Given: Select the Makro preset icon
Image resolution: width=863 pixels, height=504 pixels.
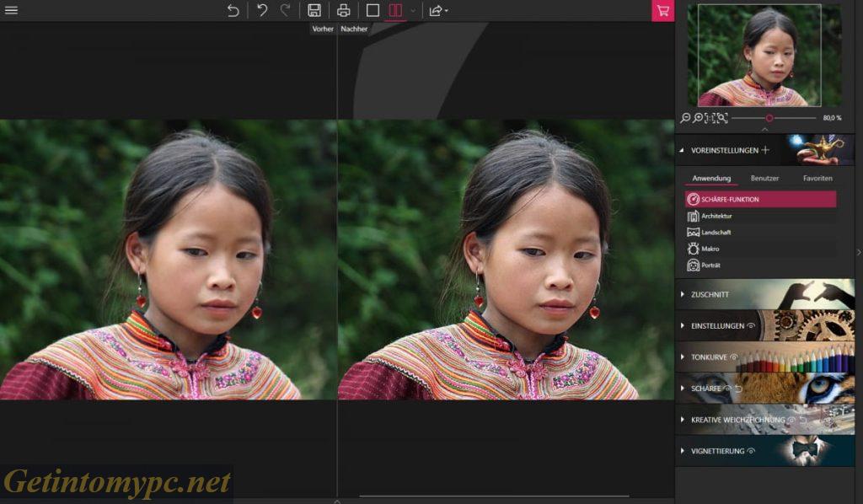Looking at the screenshot, I should point(694,249).
